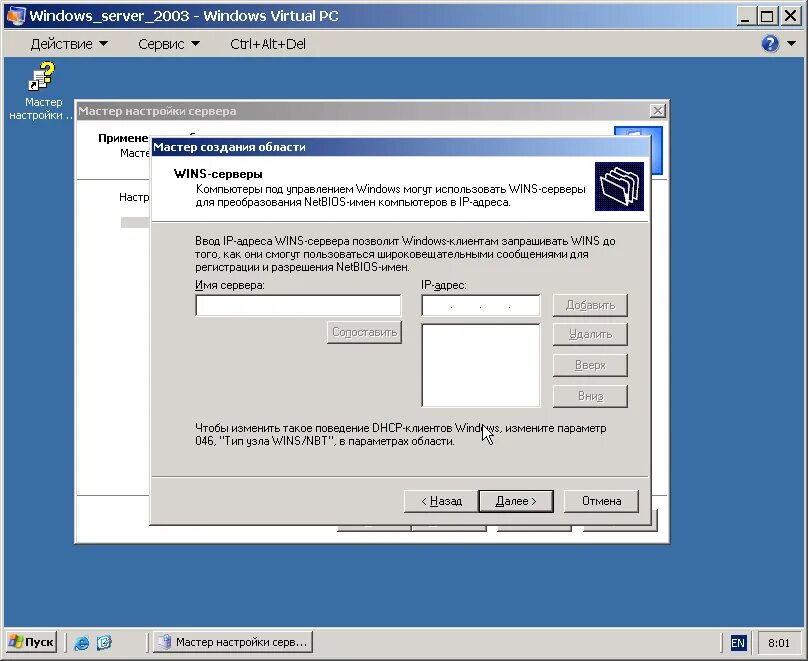Click the WINS server address list box
The image size is (808, 661).
[480, 365]
